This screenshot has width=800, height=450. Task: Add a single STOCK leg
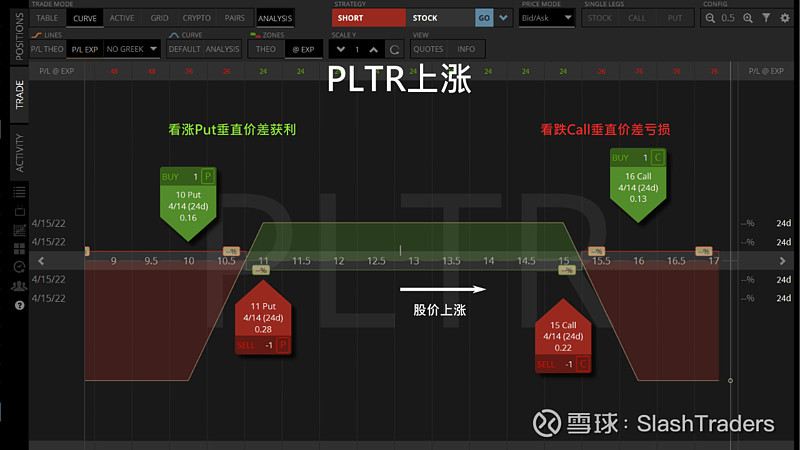click(599, 18)
